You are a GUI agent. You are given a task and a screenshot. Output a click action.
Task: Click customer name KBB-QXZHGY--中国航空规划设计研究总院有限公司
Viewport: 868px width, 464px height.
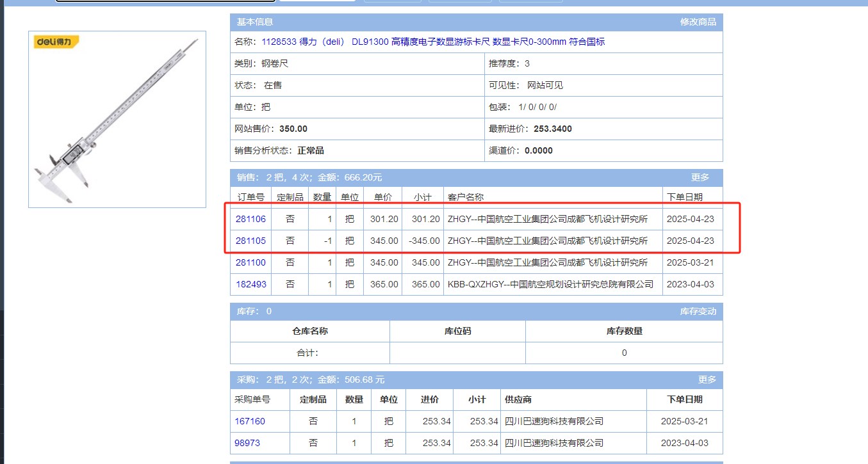click(x=550, y=284)
